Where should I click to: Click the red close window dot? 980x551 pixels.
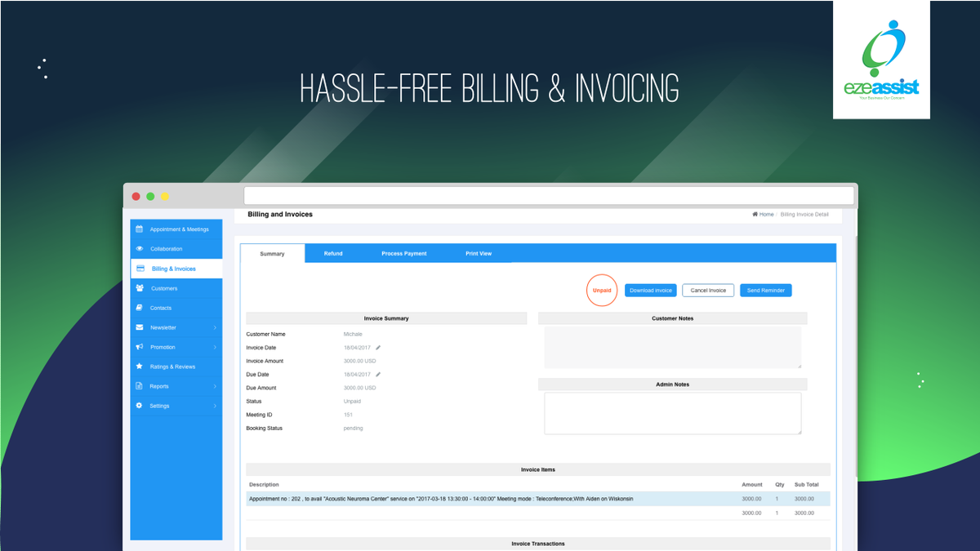(136, 196)
